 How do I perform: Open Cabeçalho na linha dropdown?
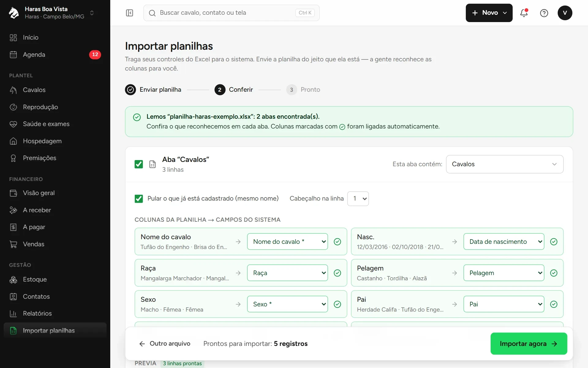(358, 199)
